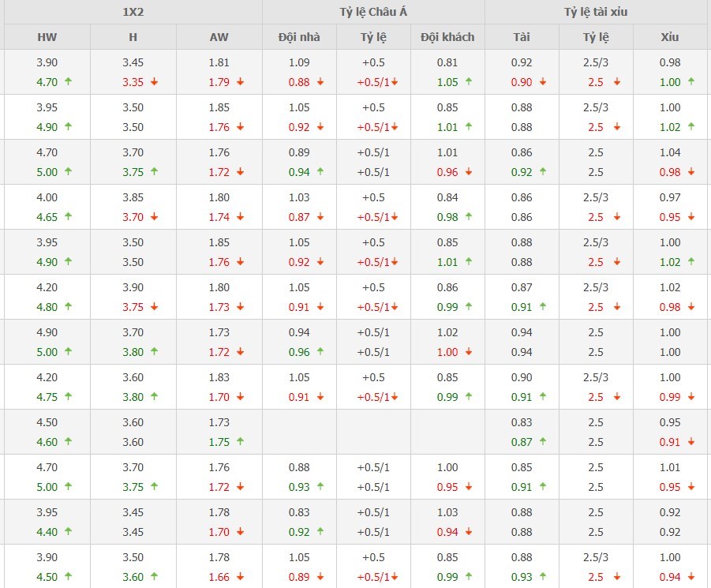Click the 1.81 away-win odds value
This screenshot has height=588, width=711.
pyautogui.click(x=219, y=62)
